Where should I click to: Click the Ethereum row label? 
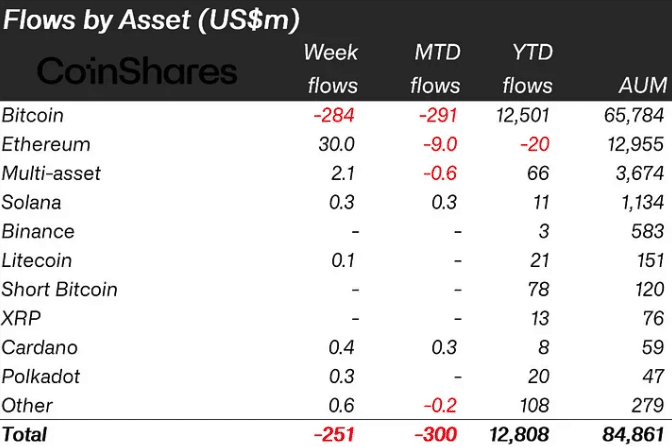46,144
